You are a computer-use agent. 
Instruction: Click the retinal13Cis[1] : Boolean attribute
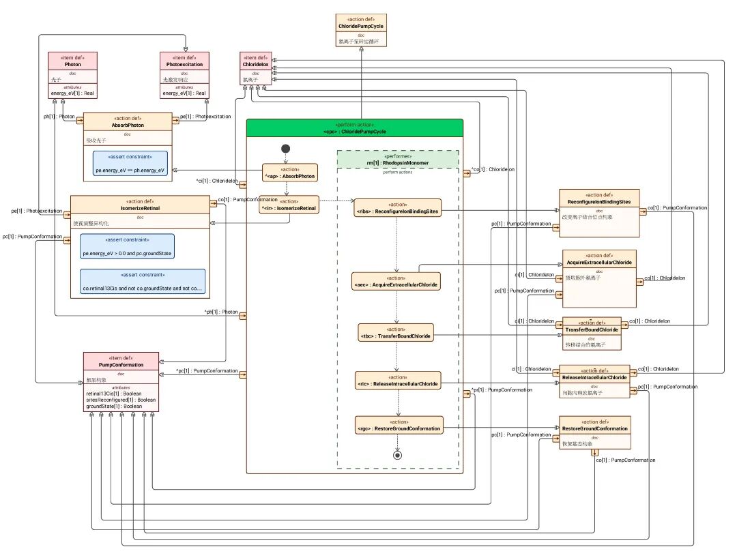click(114, 394)
